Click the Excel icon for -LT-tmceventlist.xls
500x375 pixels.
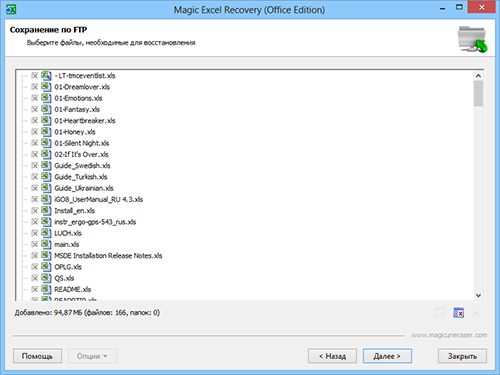[x=46, y=75]
